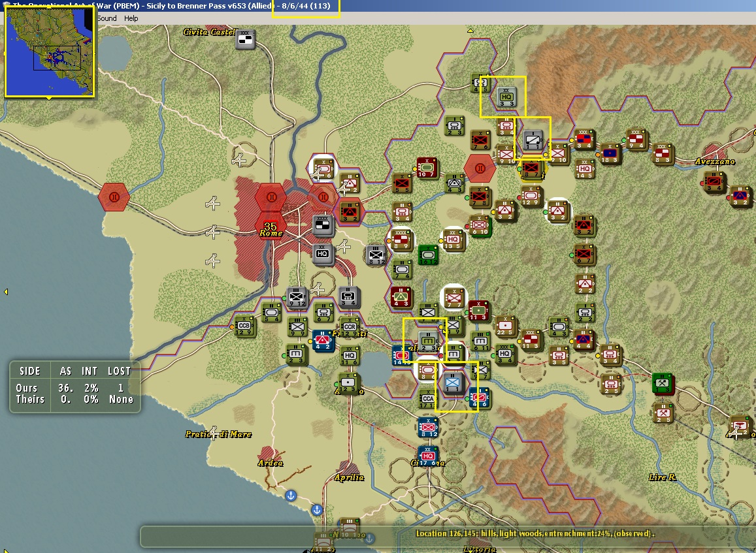Select the blue X unit with strength 18 3
Viewport: 756px width, 553px height.
coord(610,153)
